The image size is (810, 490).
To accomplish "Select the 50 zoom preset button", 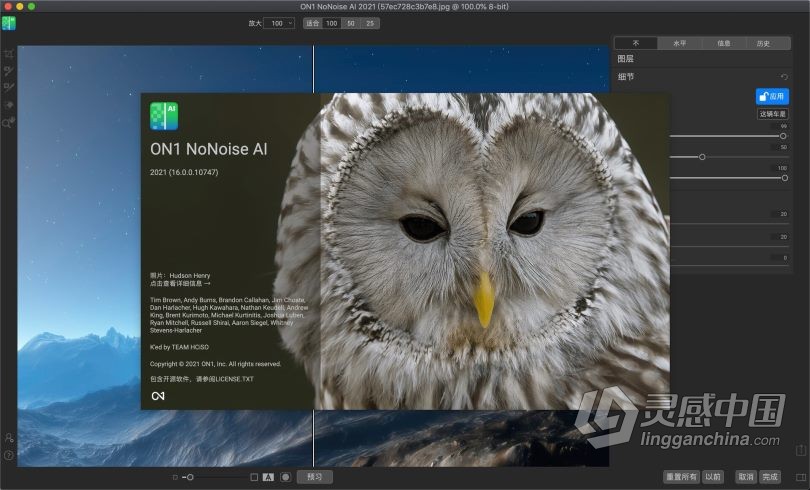I will click(351, 23).
